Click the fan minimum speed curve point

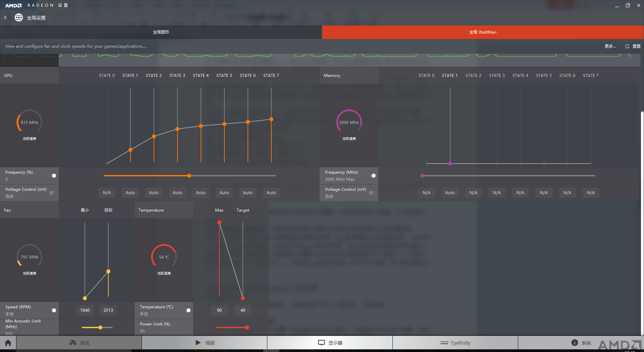coord(85,298)
